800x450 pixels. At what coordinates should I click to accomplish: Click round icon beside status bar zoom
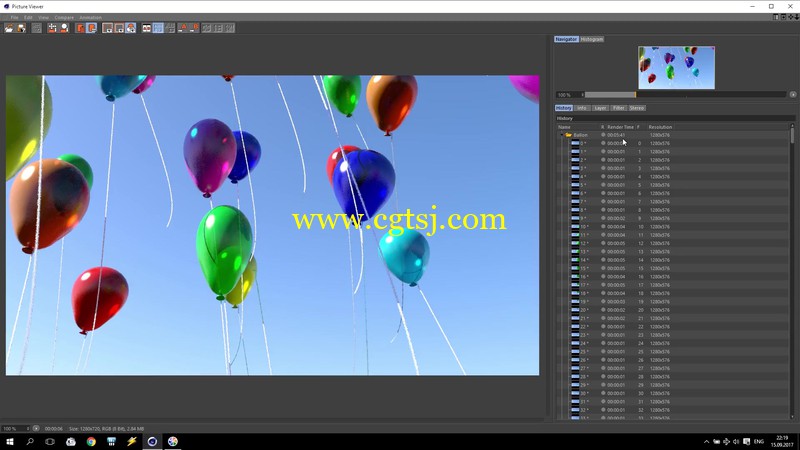coord(36,429)
